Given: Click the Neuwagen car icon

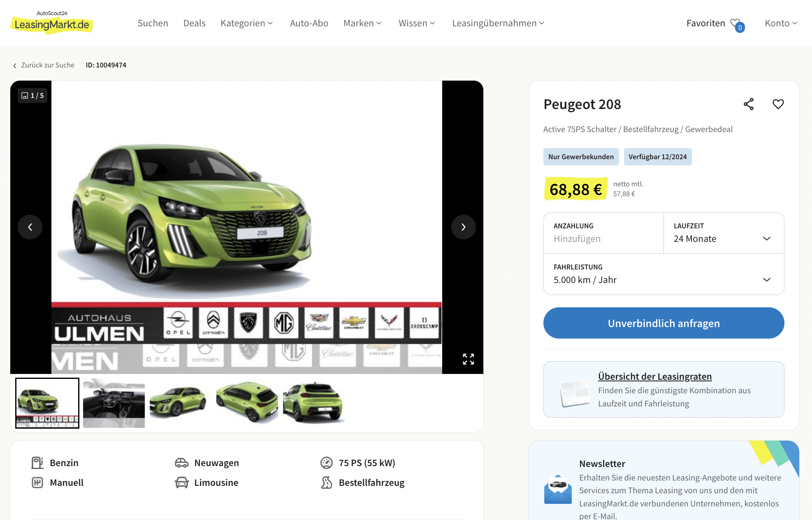Looking at the screenshot, I should coord(181,463).
